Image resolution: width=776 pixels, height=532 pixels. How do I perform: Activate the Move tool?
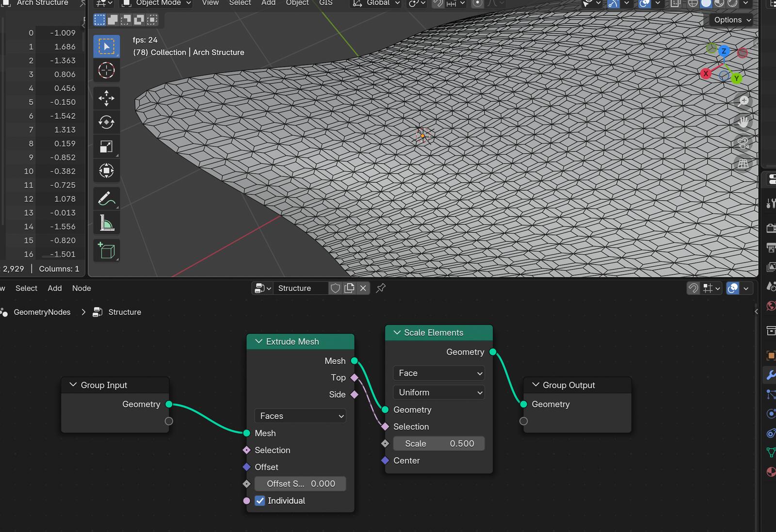(x=106, y=98)
